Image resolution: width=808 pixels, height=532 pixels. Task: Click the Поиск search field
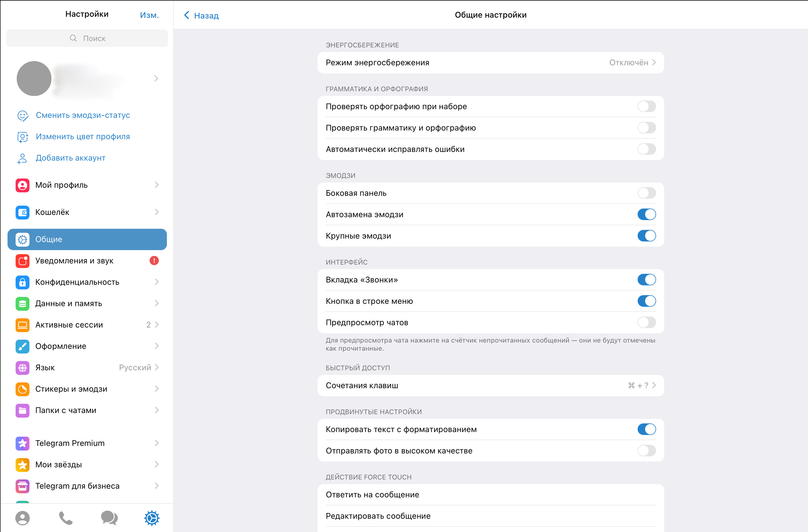coord(87,38)
